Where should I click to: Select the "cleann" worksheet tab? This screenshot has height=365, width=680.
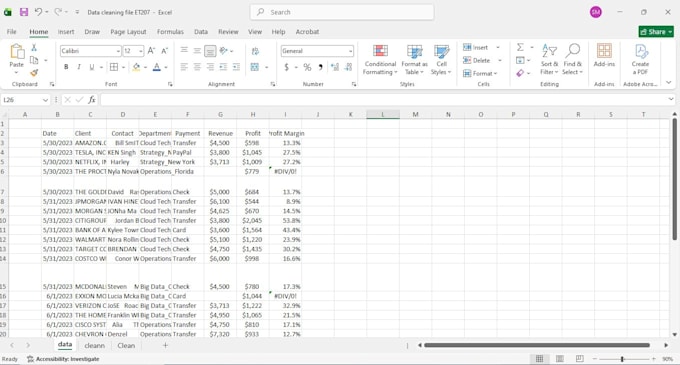coord(95,345)
